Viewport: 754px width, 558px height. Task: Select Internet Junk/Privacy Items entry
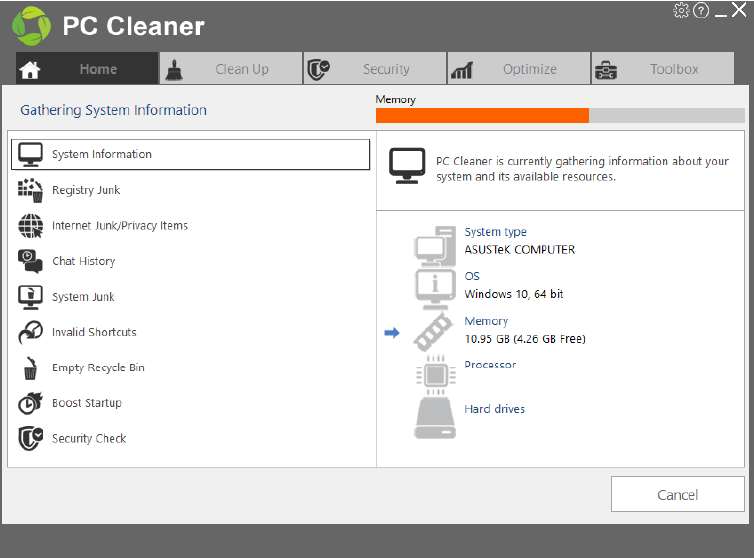[190, 226]
